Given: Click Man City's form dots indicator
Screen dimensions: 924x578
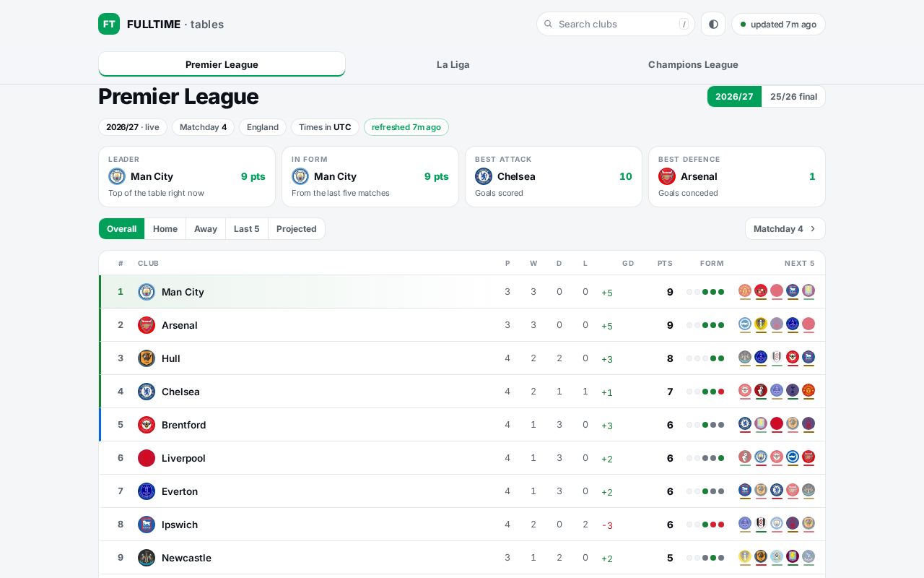Looking at the screenshot, I should click(705, 292).
